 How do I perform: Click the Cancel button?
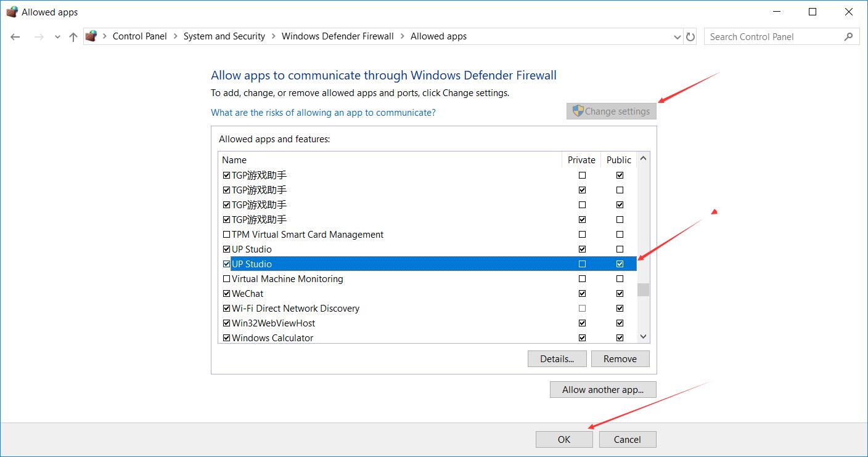(628, 439)
